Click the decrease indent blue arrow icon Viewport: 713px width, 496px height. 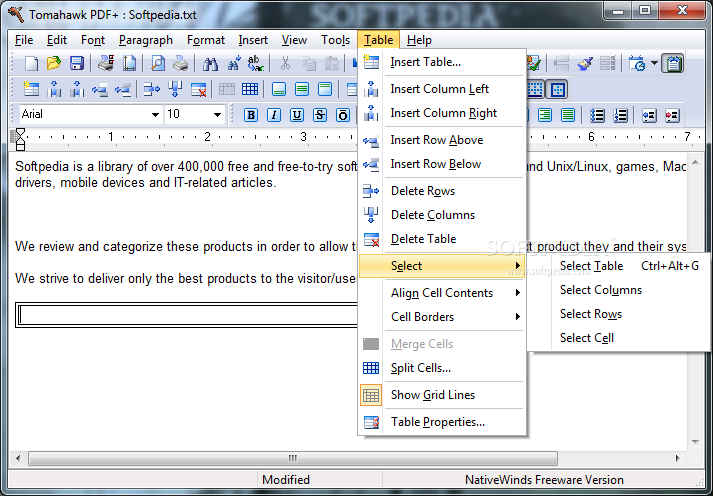pos(649,115)
